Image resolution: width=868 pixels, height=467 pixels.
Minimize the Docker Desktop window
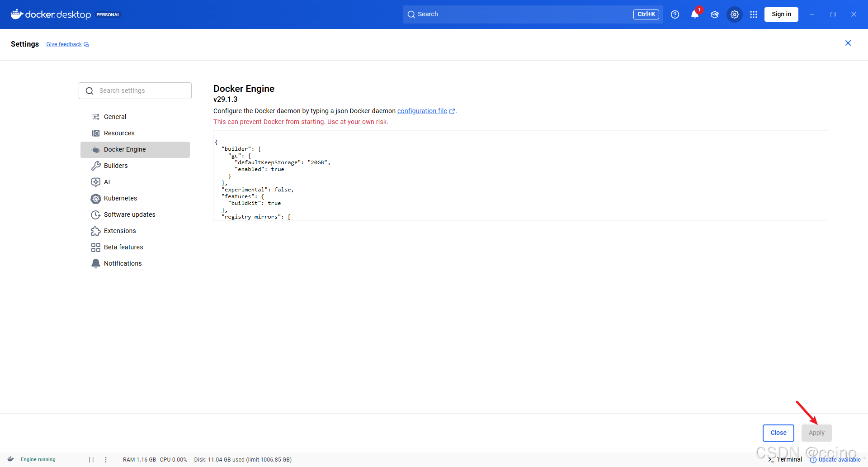812,14
